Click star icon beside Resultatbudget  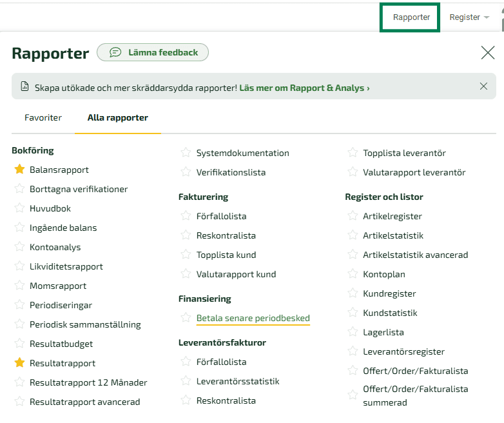pyautogui.click(x=19, y=343)
